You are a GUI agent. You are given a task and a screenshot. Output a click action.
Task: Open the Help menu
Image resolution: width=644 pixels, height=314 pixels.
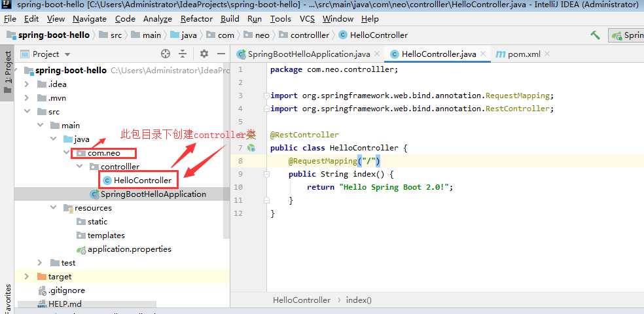click(x=370, y=19)
